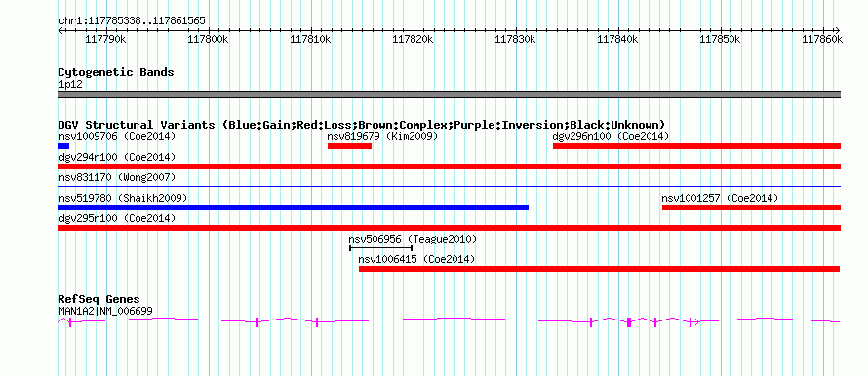Image resolution: width=868 pixels, height=376 pixels.
Task: Select the dgv294n100 (Coe2014) label
Action: [117, 157]
